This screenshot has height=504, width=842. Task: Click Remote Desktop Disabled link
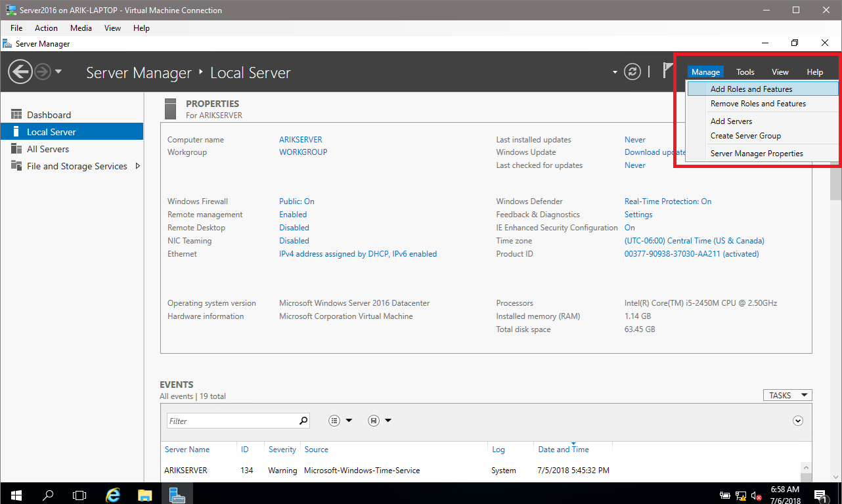(x=294, y=228)
